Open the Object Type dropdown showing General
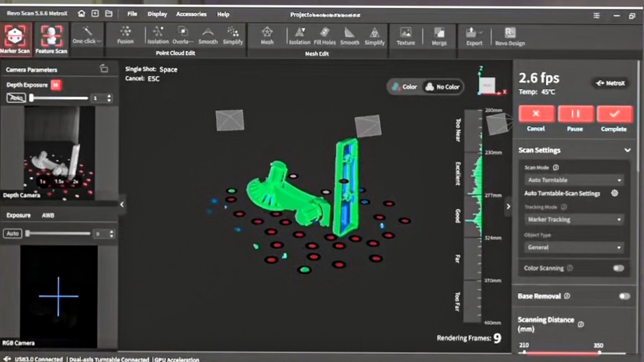 click(574, 247)
